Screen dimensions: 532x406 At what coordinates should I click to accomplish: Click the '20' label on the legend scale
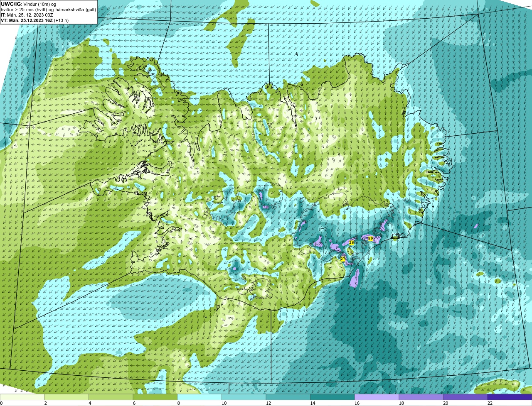pos(446,403)
